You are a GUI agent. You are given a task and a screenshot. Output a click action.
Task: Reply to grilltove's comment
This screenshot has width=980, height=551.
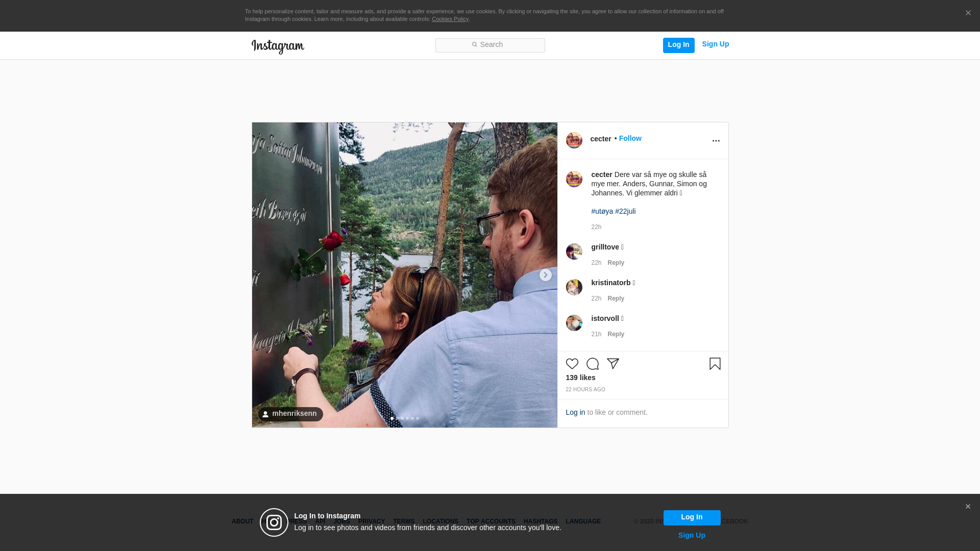(x=616, y=263)
